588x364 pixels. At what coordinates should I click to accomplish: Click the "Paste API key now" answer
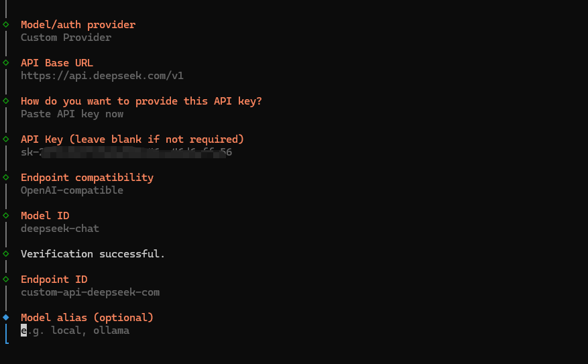tap(72, 114)
